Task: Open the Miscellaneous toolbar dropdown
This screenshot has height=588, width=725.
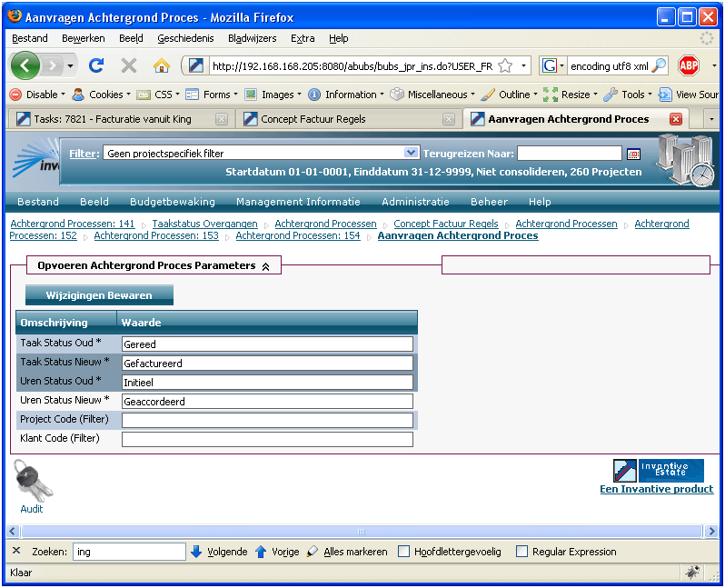Action: [432, 95]
